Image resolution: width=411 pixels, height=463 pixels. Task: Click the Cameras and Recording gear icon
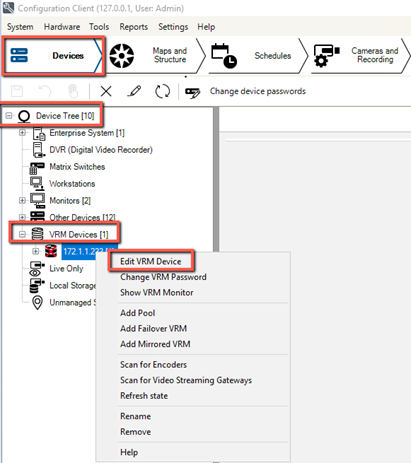coord(326,56)
